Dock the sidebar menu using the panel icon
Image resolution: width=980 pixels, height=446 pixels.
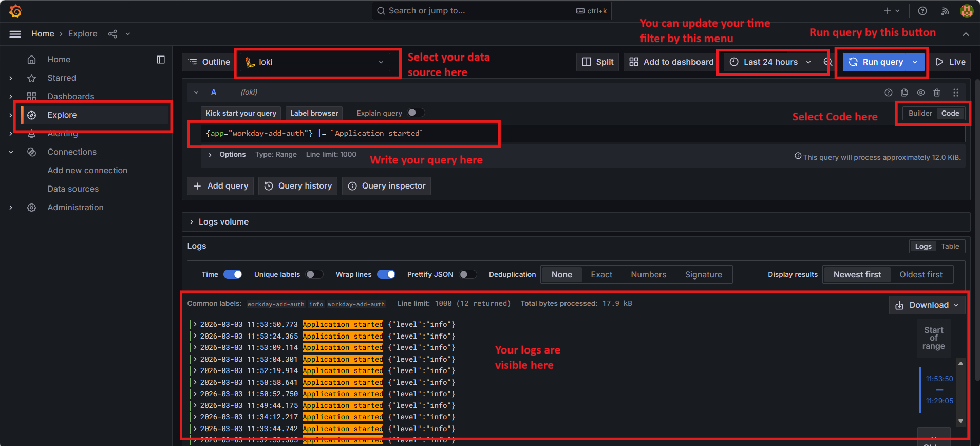(161, 60)
